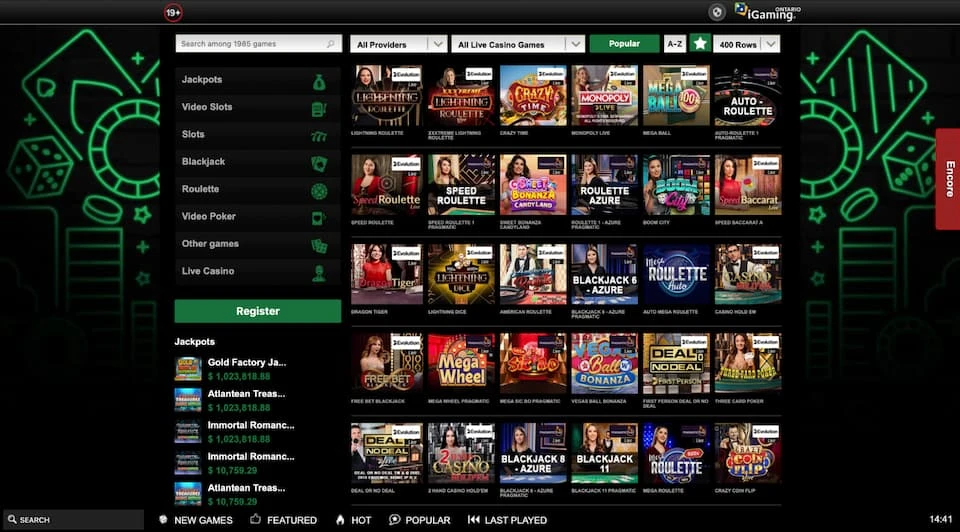Screen dimensions: 960x532
Task: Select the Other games dice icon
Action: (x=319, y=245)
